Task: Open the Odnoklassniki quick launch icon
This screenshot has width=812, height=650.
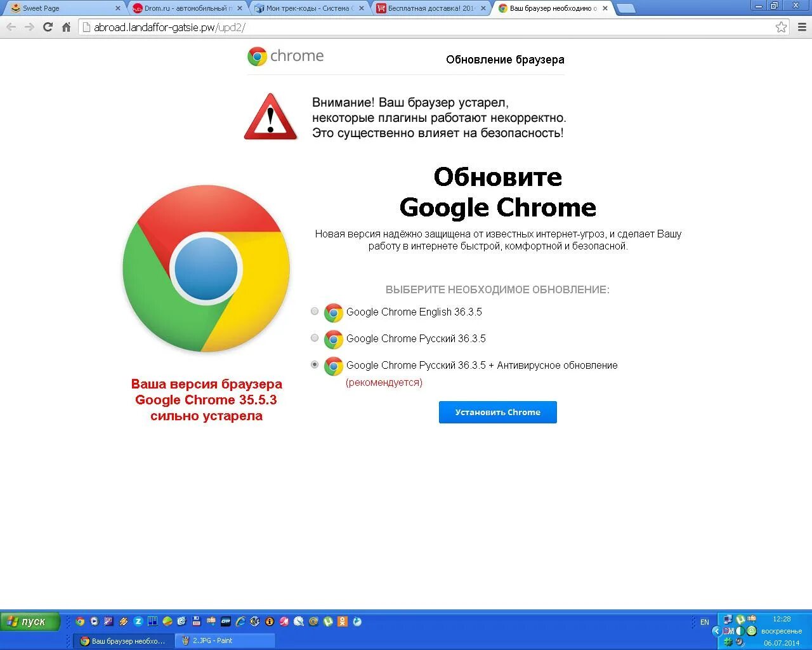Action: pos(343,621)
